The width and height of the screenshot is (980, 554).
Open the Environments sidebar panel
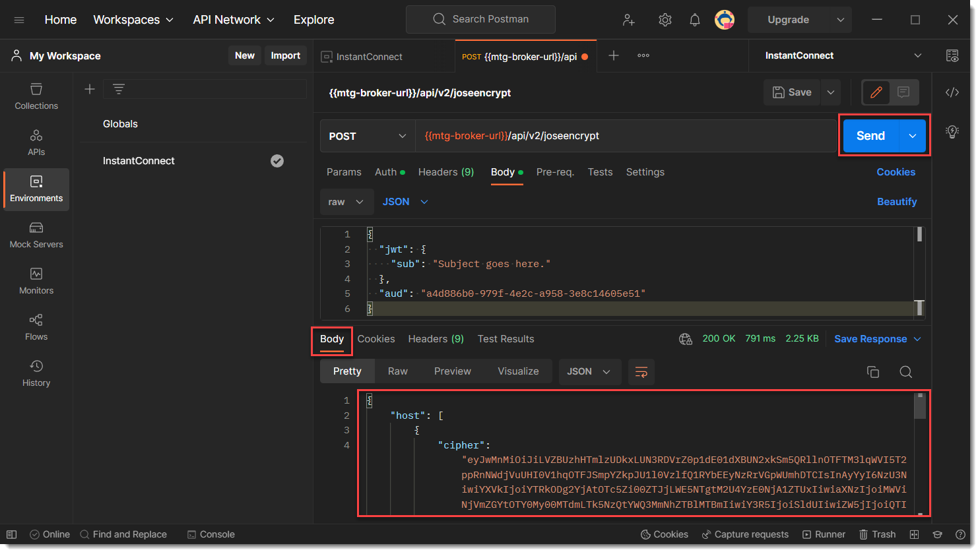coord(36,189)
